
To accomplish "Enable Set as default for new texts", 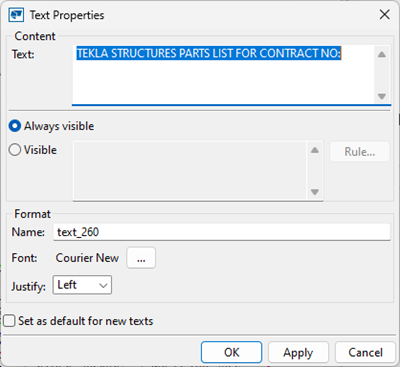I will [x=9, y=321].
